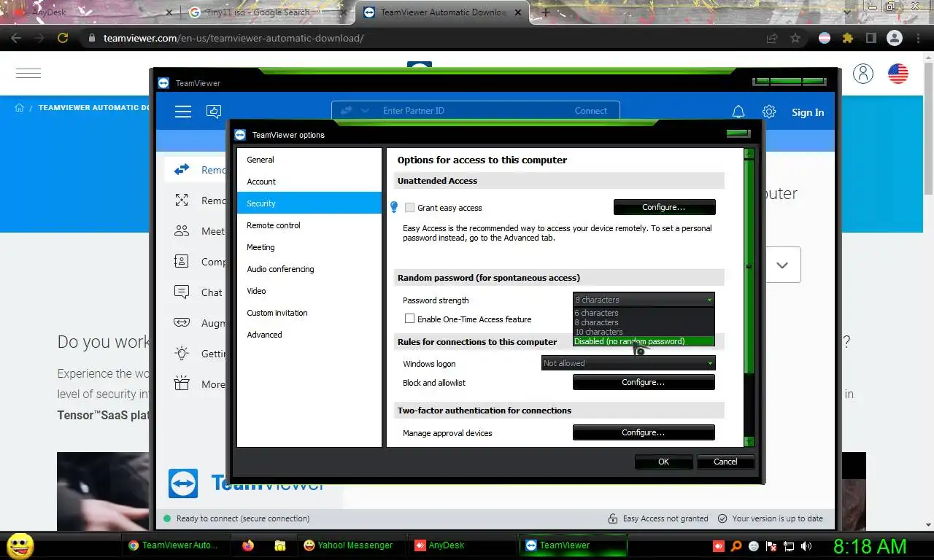Open the General options category
The image size is (934, 560).
pyautogui.click(x=309, y=160)
